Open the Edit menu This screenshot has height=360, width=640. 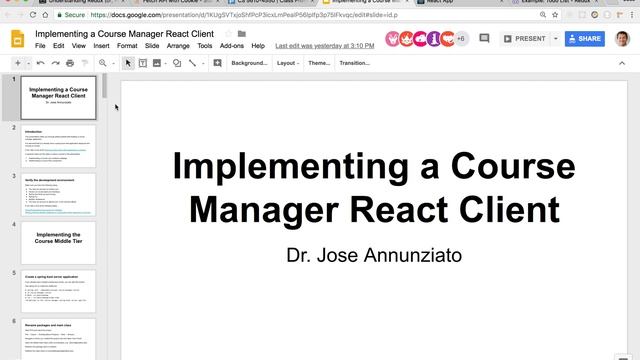pos(58,46)
